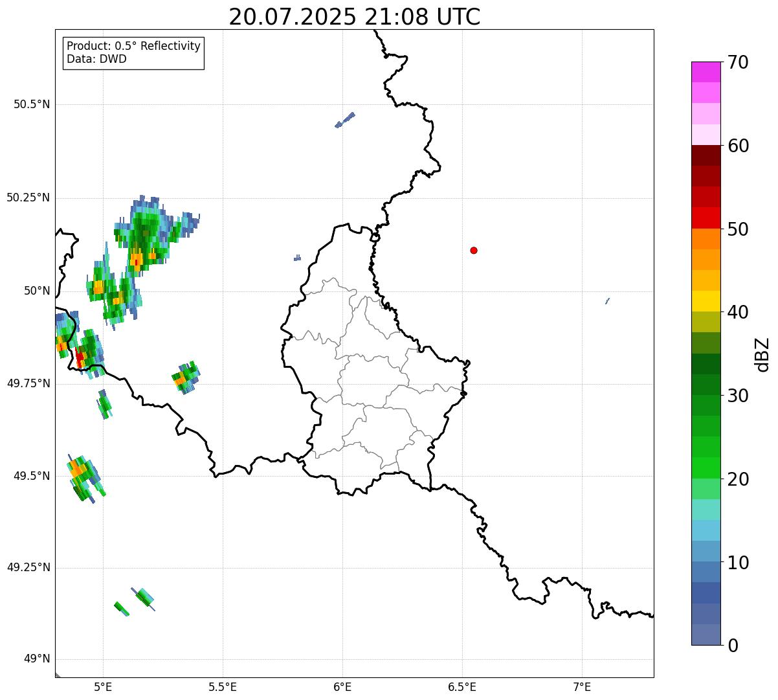Click the colorbar tick label "40"
The height and width of the screenshot is (700, 778).
pyautogui.click(x=739, y=312)
